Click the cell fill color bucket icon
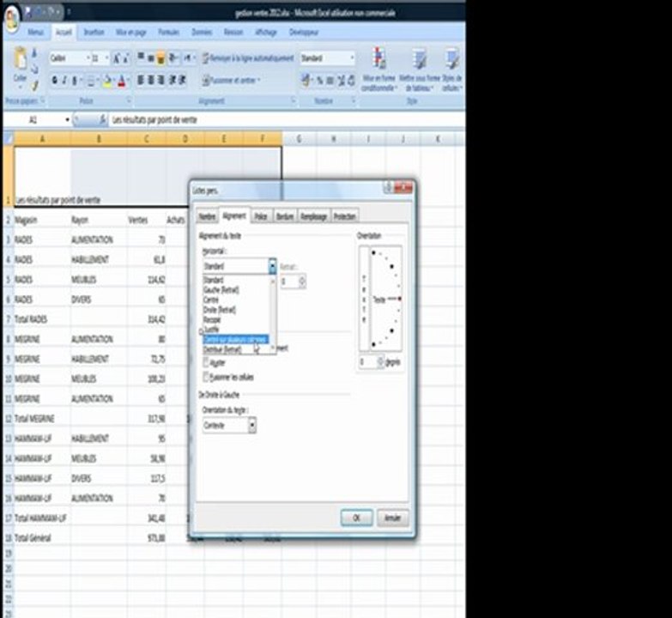Screen dimensions: 672x618 pos(107,81)
